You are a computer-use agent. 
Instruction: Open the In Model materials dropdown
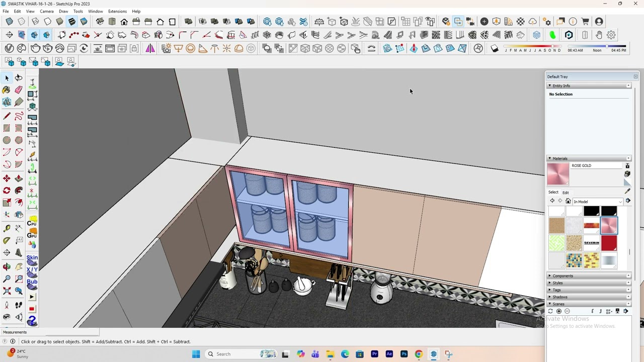coord(598,202)
